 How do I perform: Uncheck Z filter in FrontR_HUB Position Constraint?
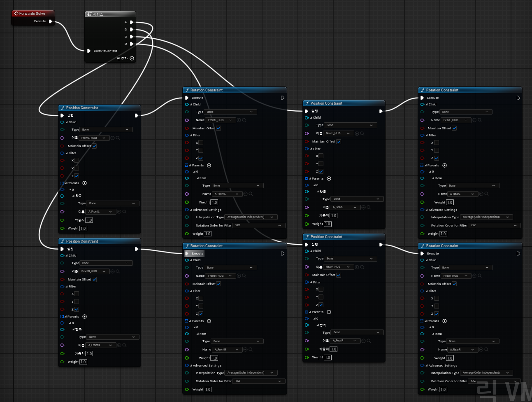pyautogui.click(x=77, y=309)
